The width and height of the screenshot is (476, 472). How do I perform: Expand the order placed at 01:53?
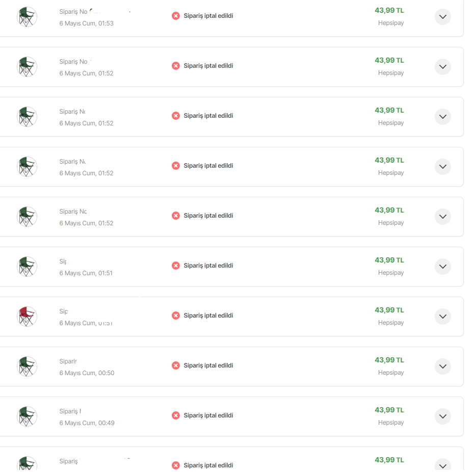(x=442, y=17)
